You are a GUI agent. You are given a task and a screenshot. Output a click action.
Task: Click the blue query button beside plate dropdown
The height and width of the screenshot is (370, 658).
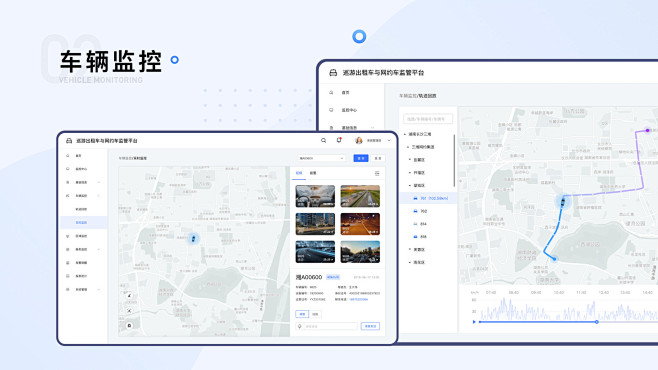(361, 158)
